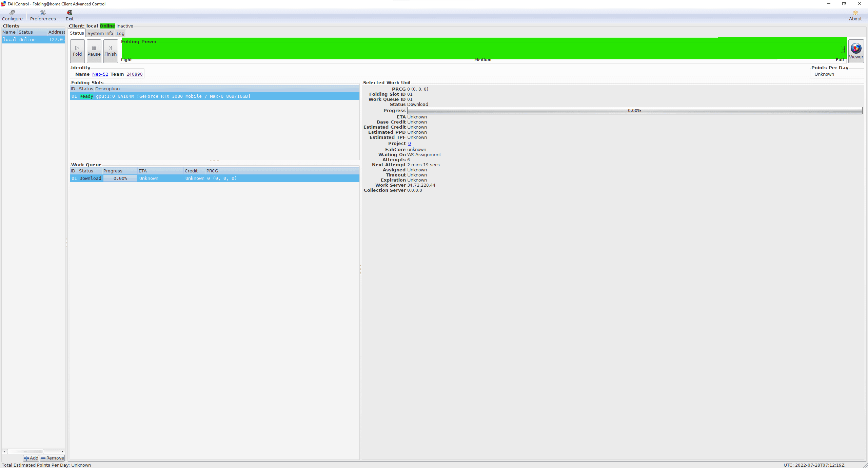The image size is (868, 468).
Task: Click the Finish button
Action: pyautogui.click(x=111, y=51)
